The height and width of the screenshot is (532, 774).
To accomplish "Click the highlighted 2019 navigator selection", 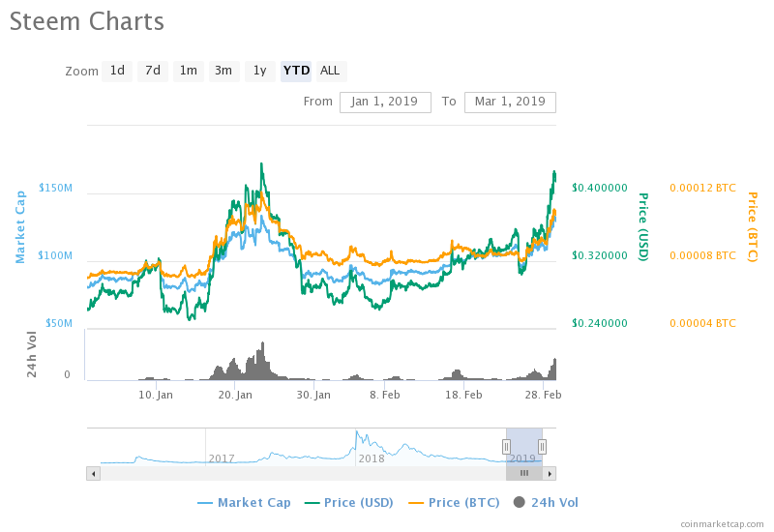I will 524,447.
